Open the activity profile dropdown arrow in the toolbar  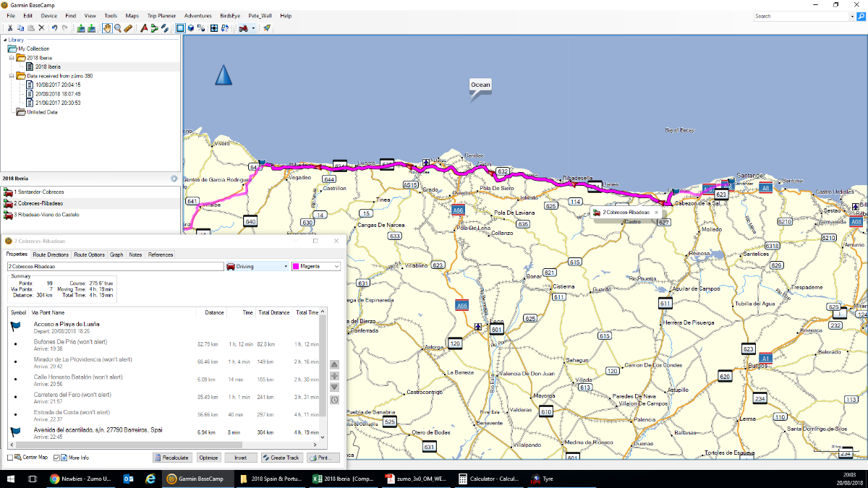(x=253, y=28)
